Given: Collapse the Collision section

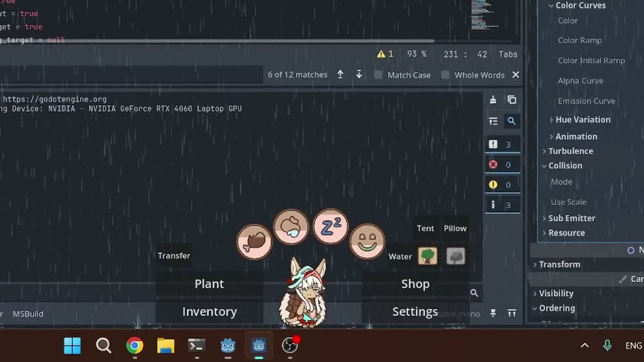Looking at the screenshot, I should [565, 165].
